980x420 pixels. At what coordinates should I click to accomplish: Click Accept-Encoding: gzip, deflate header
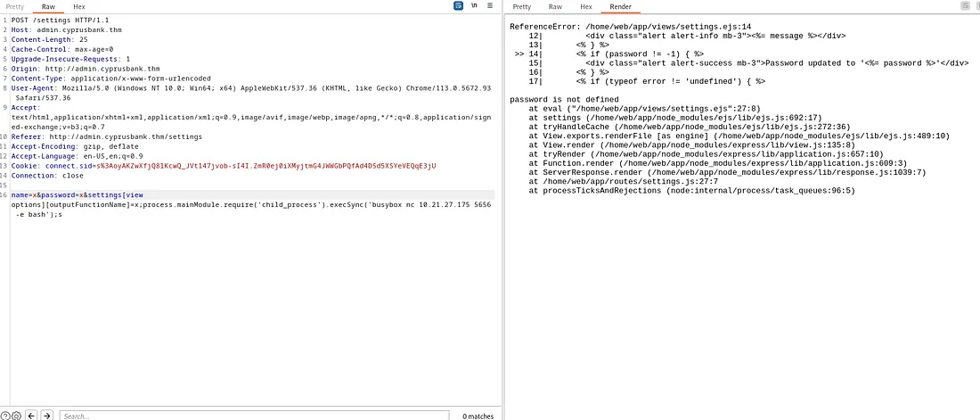(x=75, y=146)
